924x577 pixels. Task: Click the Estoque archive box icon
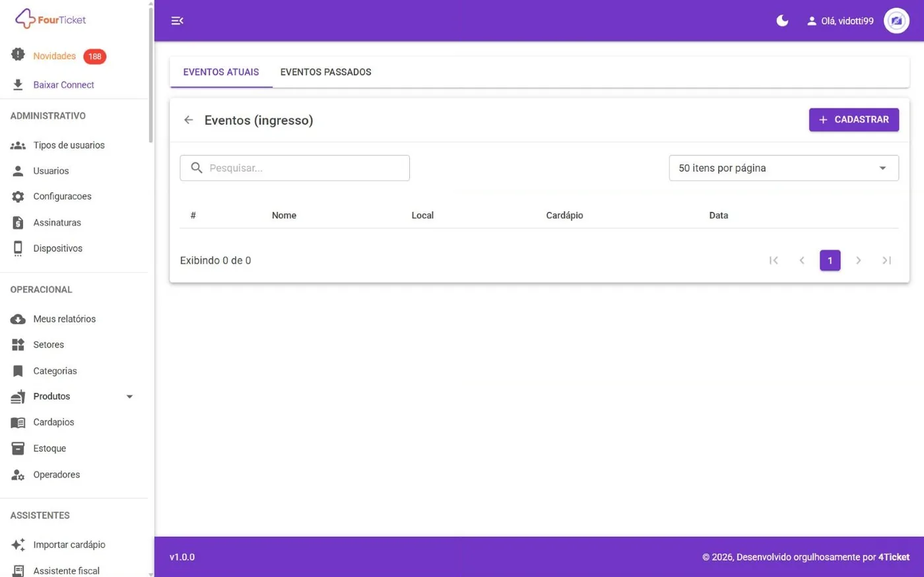pyautogui.click(x=18, y=448)
